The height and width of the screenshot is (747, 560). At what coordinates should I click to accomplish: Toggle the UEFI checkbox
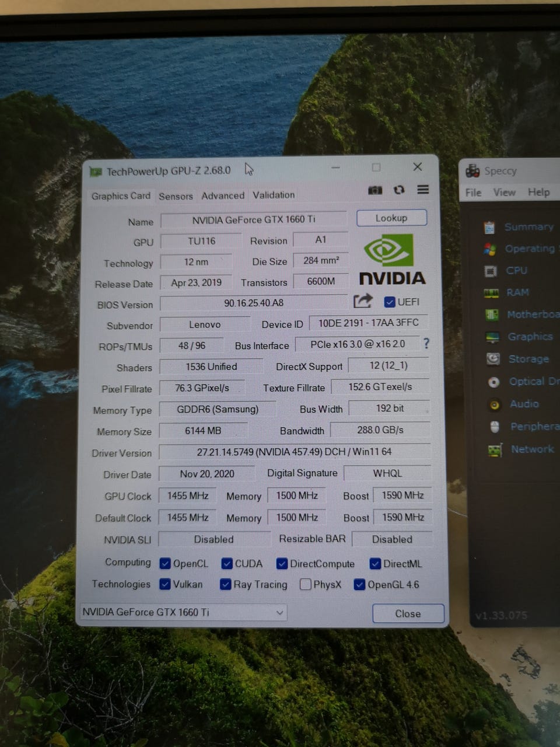[390, 302]
